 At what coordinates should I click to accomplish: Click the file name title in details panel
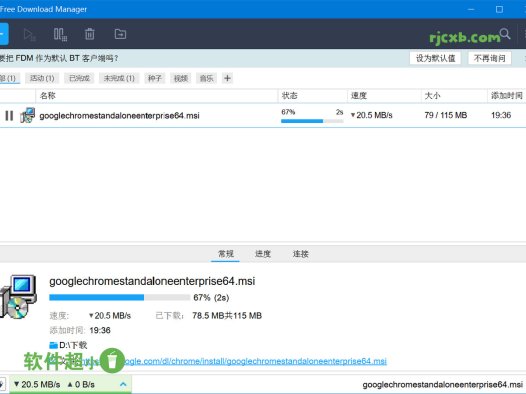[152, 281]
